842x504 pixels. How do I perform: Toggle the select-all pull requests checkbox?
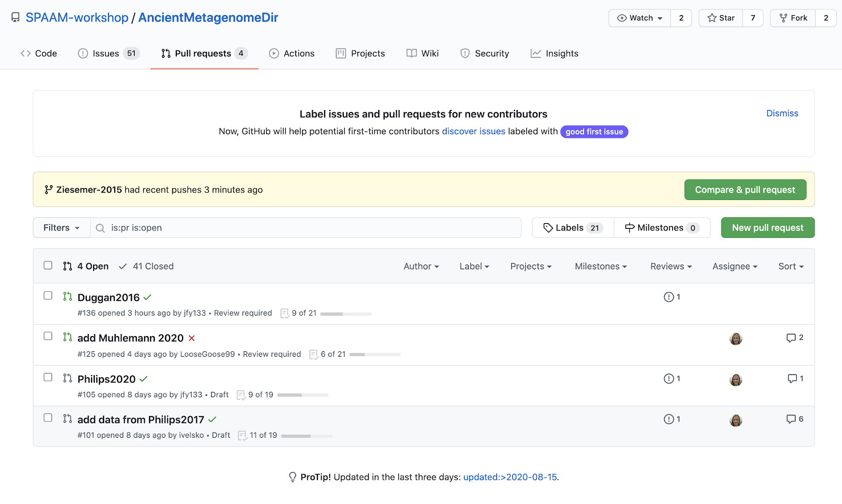pyautogui.click(x=48, y=265)
